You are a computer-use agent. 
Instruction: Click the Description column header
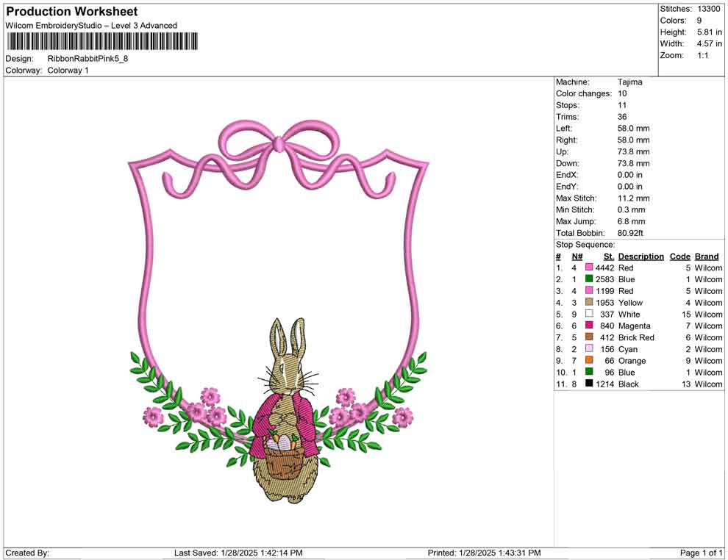640,256
